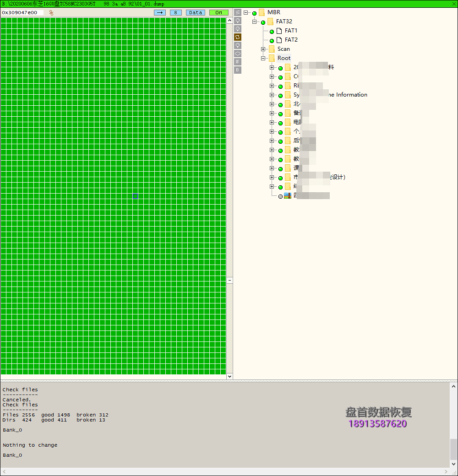The height and width of the screenshot is (476, 458).
Task: Collapse the FAT32 tree node
Action: pyautogui.click(x=255, y=22)
